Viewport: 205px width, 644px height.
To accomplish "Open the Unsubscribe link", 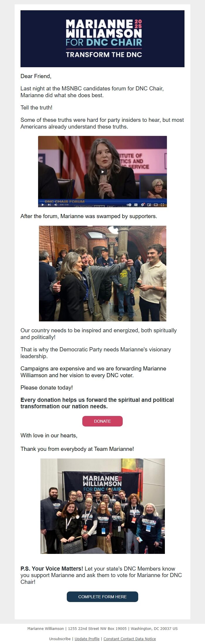I will pyautogui.click(x=60, y=639).
